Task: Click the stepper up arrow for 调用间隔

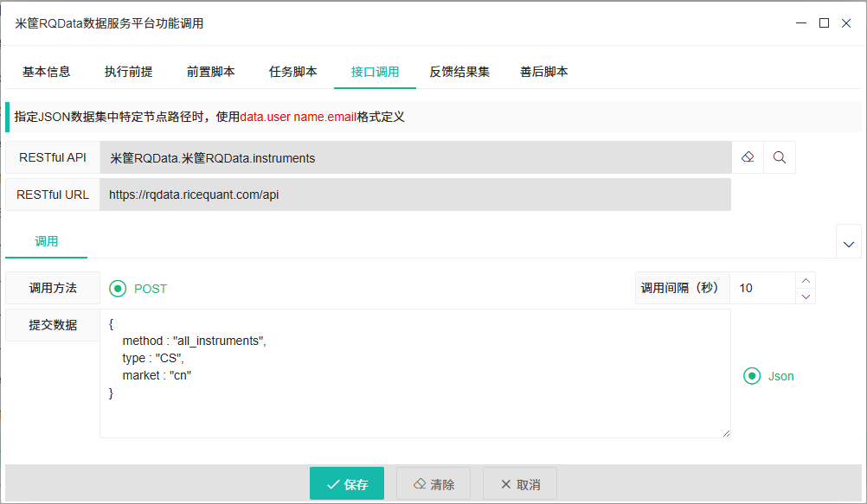Action: point(805,280)
